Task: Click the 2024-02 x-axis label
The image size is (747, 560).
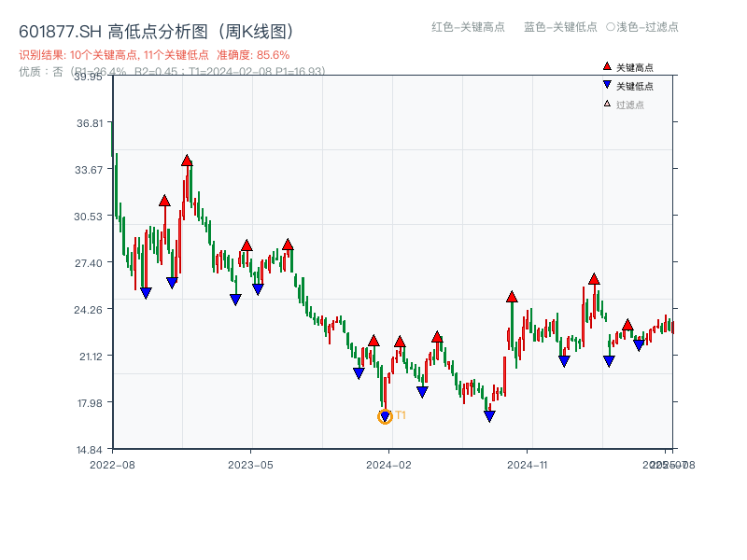Action: point(388,465)
